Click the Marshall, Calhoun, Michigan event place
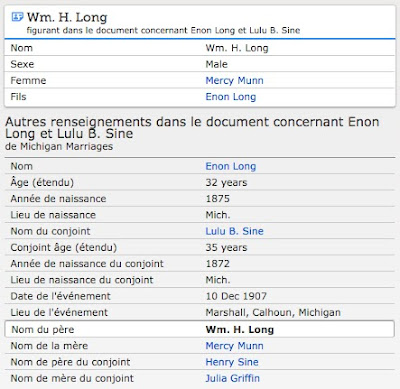400x389 pixels. pos(273,313)
